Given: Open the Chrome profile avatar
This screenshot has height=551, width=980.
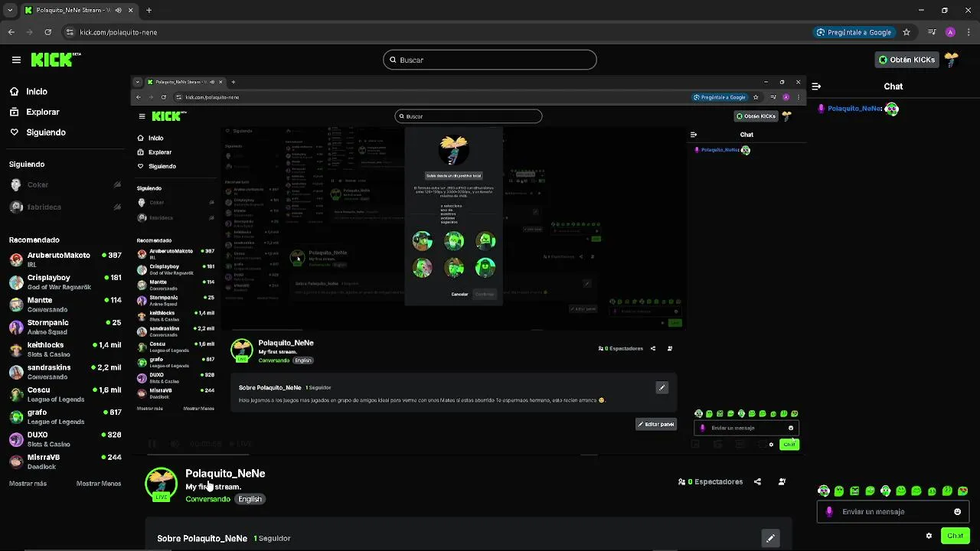Looking at the screenshot, I should tap(950, 32).
